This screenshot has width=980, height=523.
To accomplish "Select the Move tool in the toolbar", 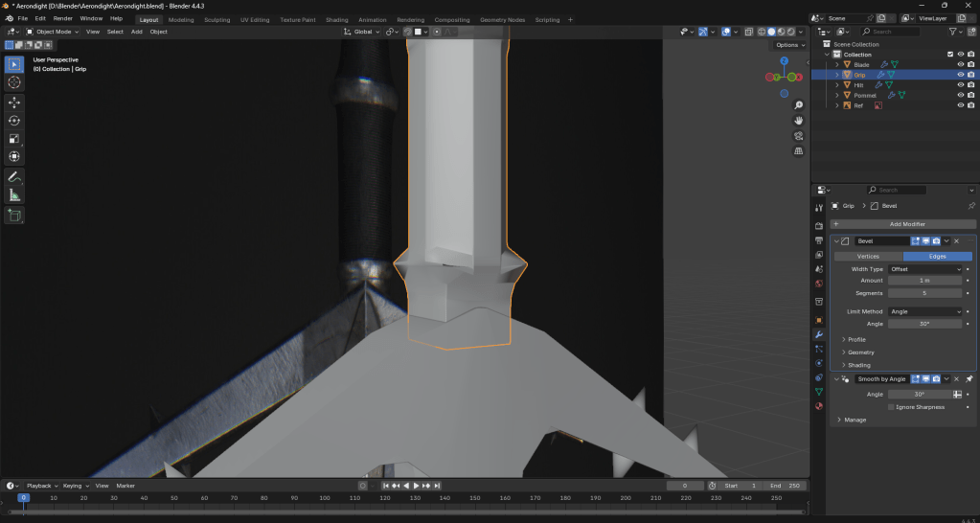I will (14, 102).
